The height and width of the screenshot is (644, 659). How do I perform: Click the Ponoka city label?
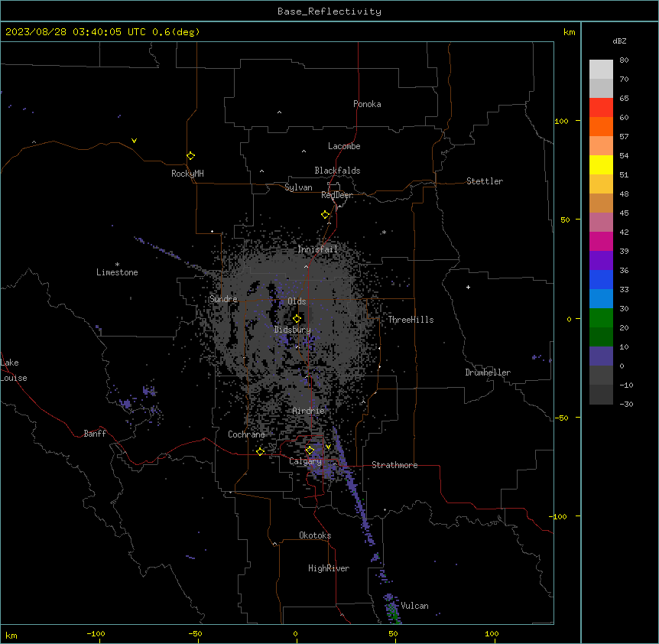[x=367, y=104]
